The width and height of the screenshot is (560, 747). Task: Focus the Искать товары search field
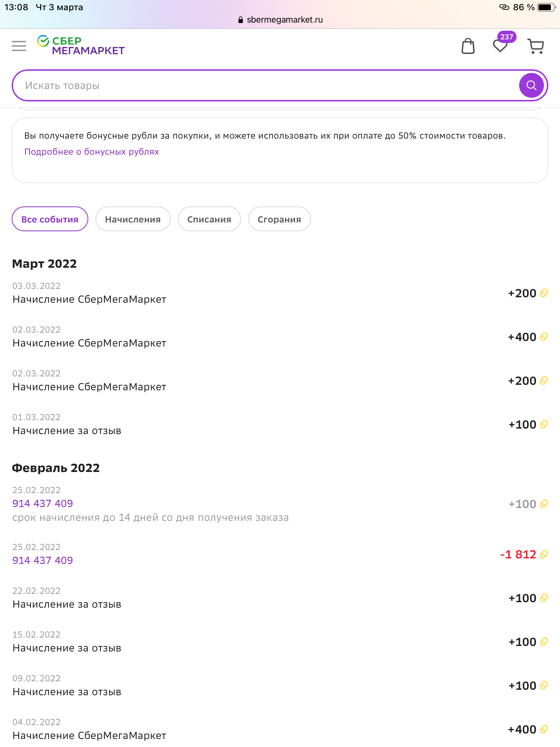266,85
